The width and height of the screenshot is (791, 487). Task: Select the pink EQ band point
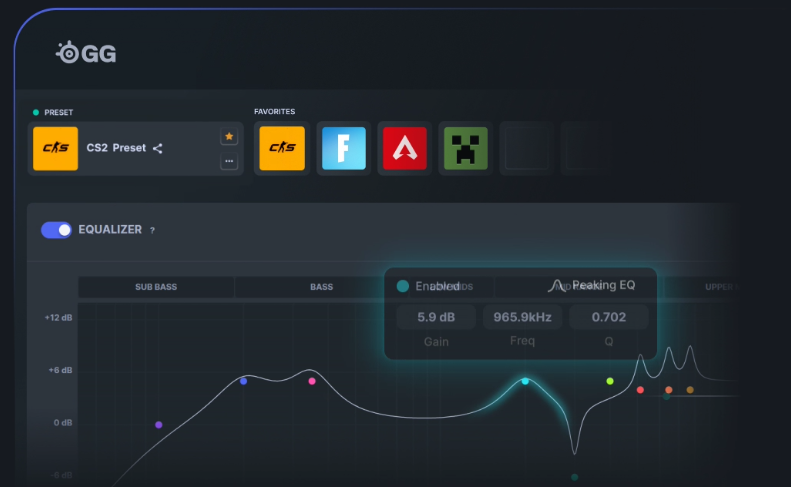pos(312,381)
